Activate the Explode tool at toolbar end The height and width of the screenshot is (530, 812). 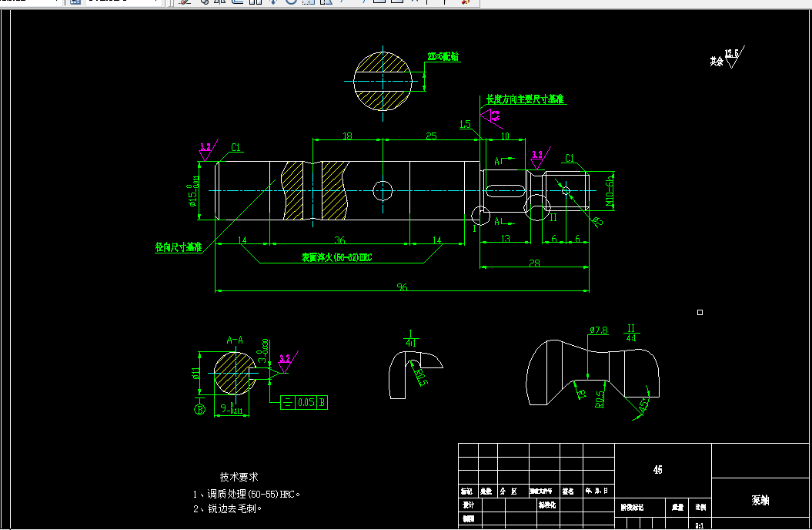tap(466, 2)
